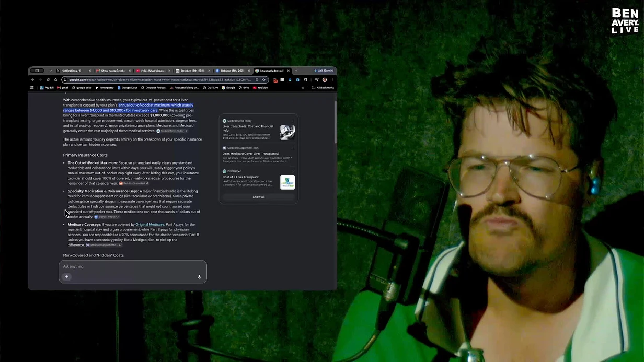
Task: Expand the tab search chevron dropdown
Action: tap(50, 71)
